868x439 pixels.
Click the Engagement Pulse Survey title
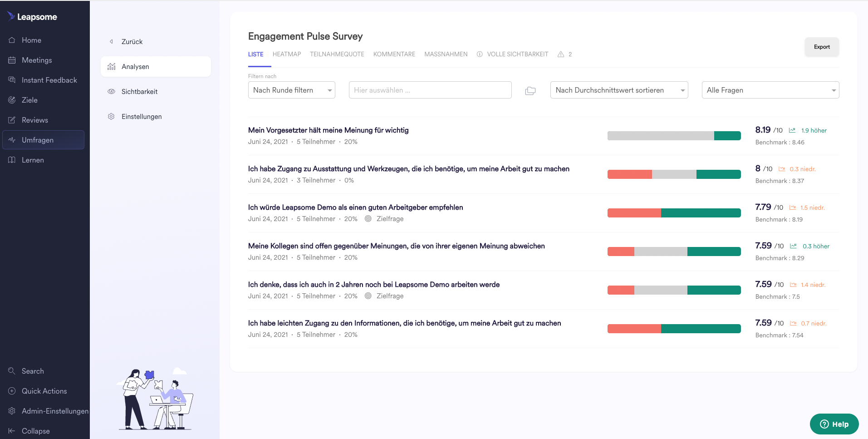click(x=305, y=36)
